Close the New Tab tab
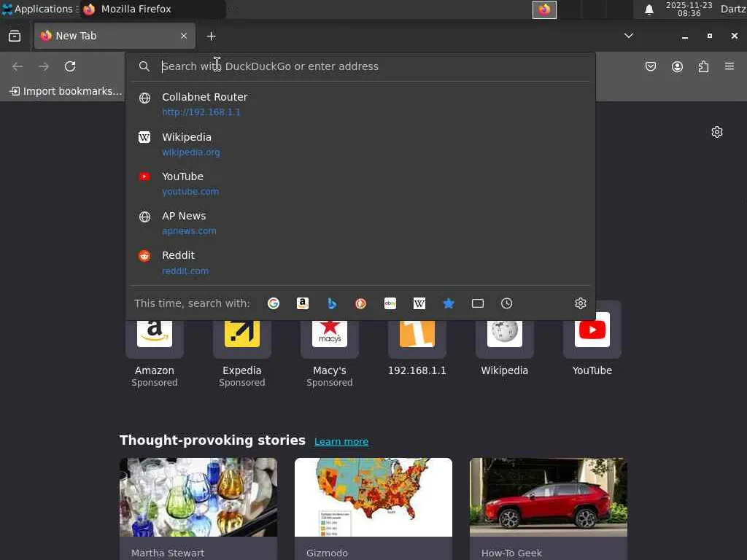This screenshot has height=560, width=747. (x=184, y=36)
